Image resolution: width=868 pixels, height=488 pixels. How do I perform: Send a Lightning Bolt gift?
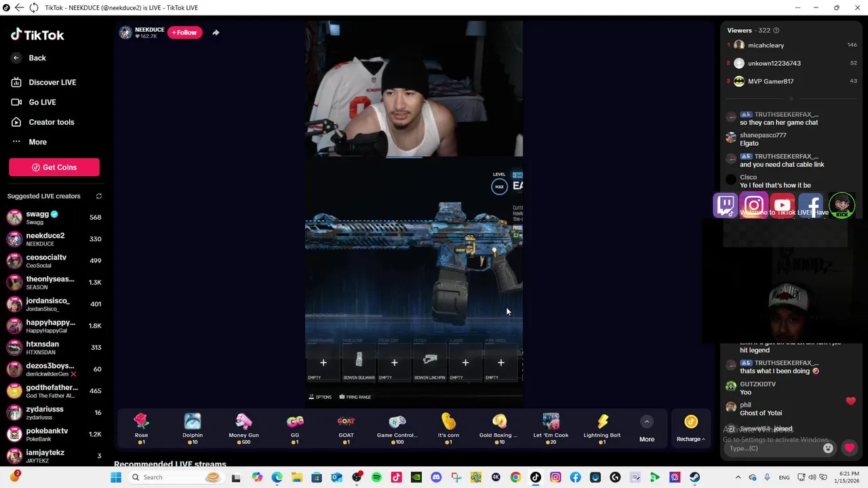coord(601,429)
